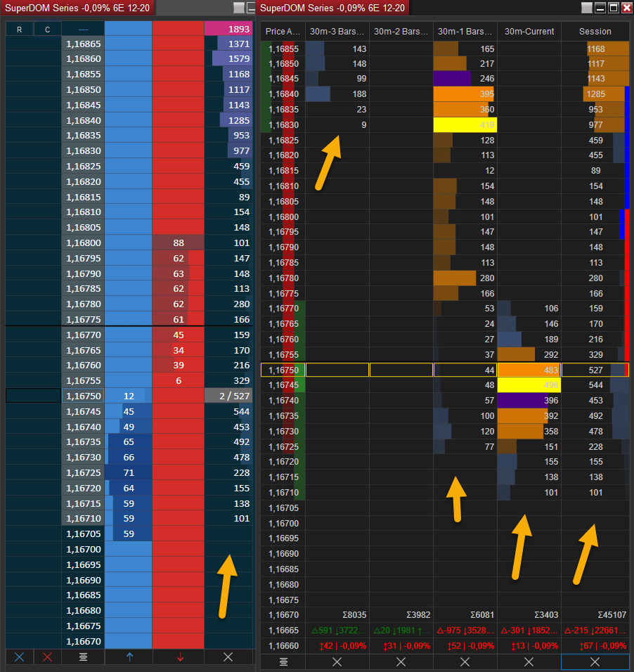Click the blue X cancel-buy-orders icon in left SuperDOM
This screenshot has height=672, width=634.
tap(19, 657)
